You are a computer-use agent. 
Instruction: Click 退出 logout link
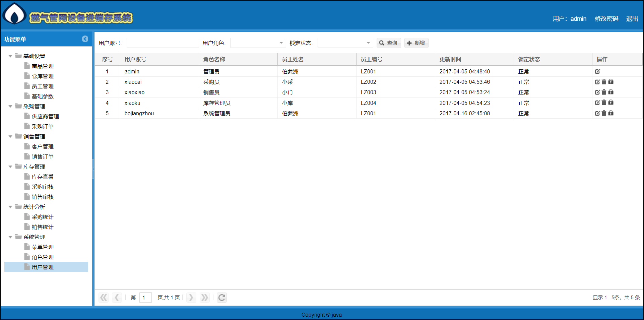point(632,19)
